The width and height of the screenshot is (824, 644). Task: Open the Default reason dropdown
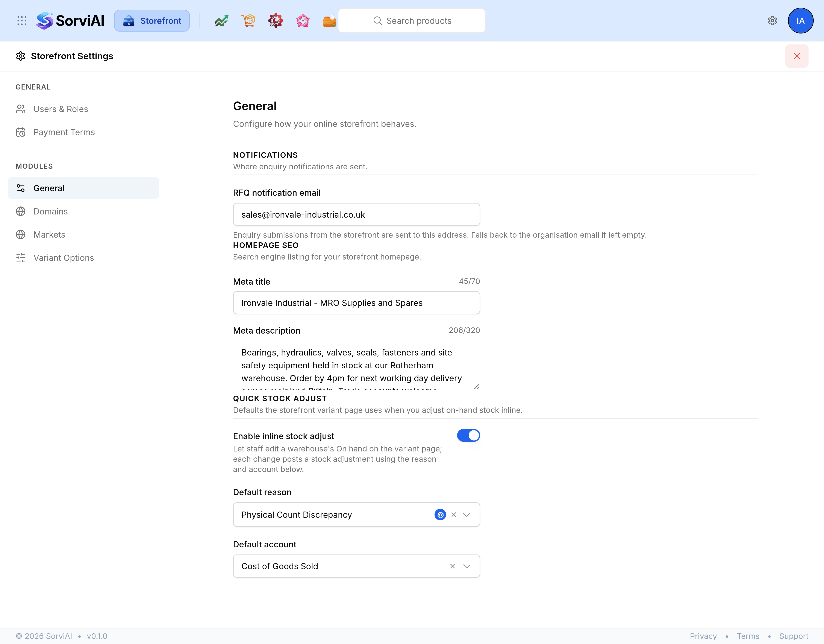357,515
